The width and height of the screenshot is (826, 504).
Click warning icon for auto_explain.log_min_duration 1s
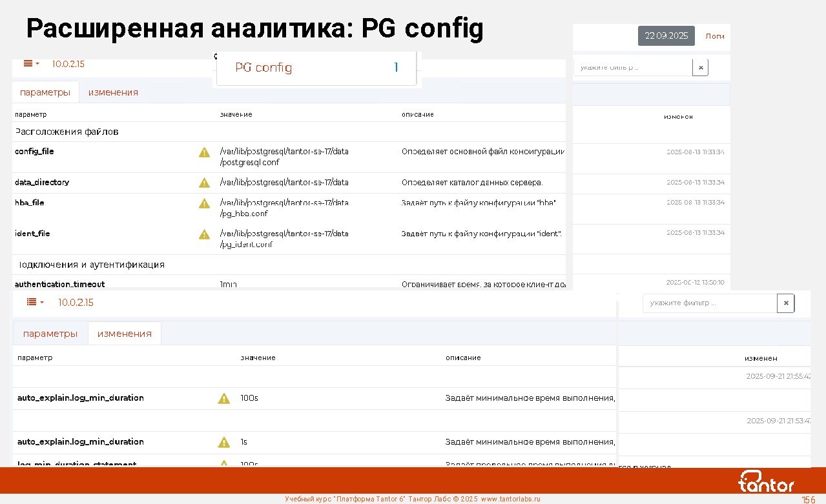point(223,443)
